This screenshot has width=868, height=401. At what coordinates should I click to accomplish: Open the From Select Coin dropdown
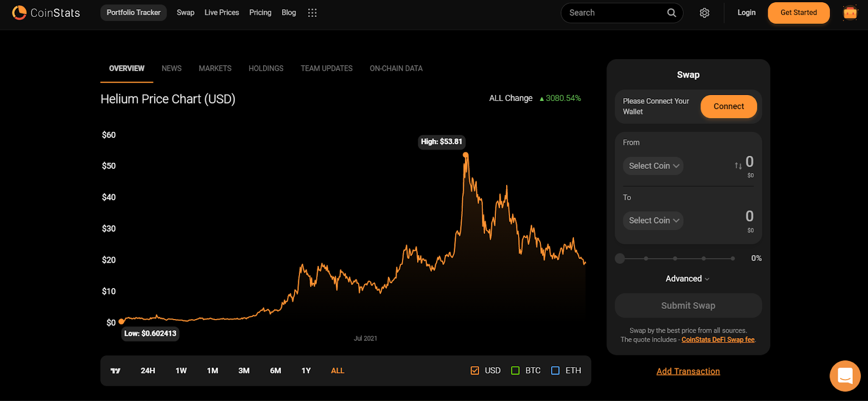(653, 166)
